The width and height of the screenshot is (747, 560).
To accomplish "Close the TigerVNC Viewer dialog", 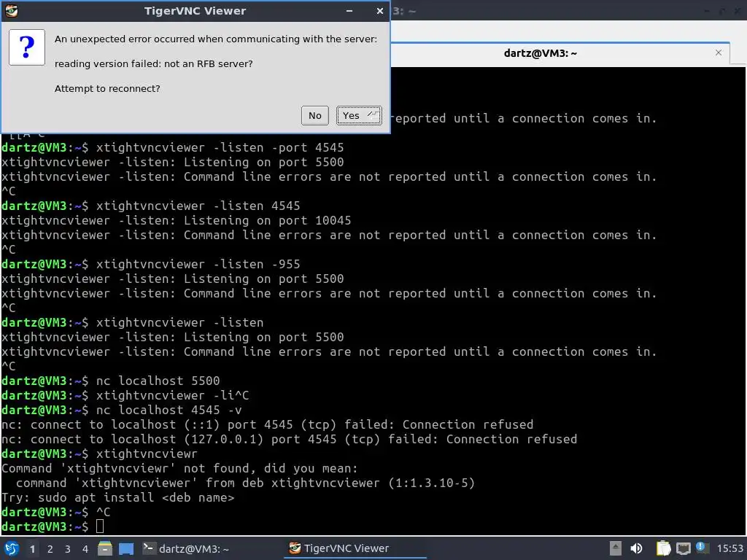I will coord(379,10).
